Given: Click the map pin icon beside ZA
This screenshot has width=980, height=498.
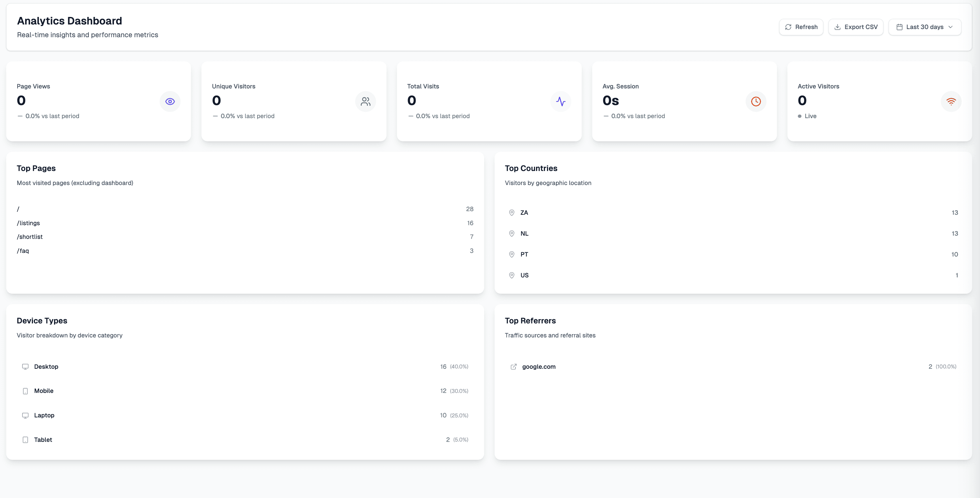Looking at the screenshot, I should click(511, 213).
